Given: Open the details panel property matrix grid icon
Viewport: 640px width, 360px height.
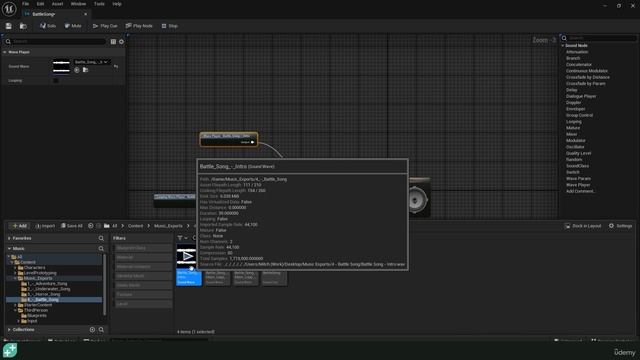Looking at the screenshot, I should pyautogui.click(x=113, y=42).
